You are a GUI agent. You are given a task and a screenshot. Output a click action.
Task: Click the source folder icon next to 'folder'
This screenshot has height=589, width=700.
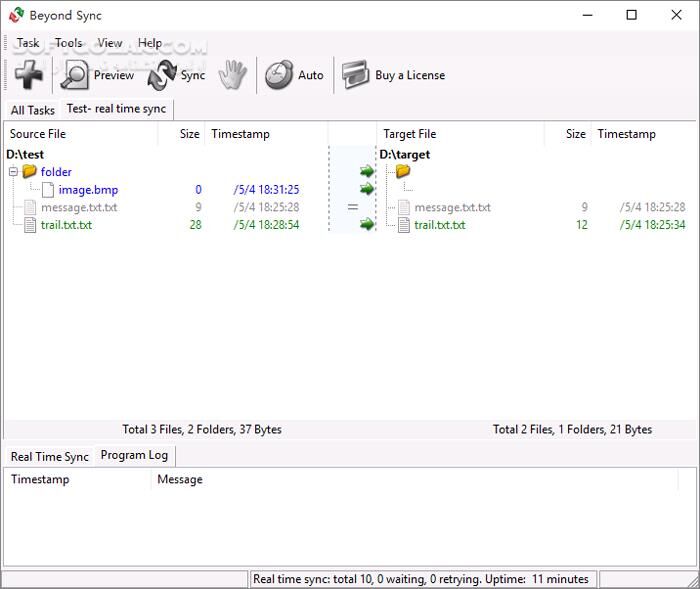29,171
